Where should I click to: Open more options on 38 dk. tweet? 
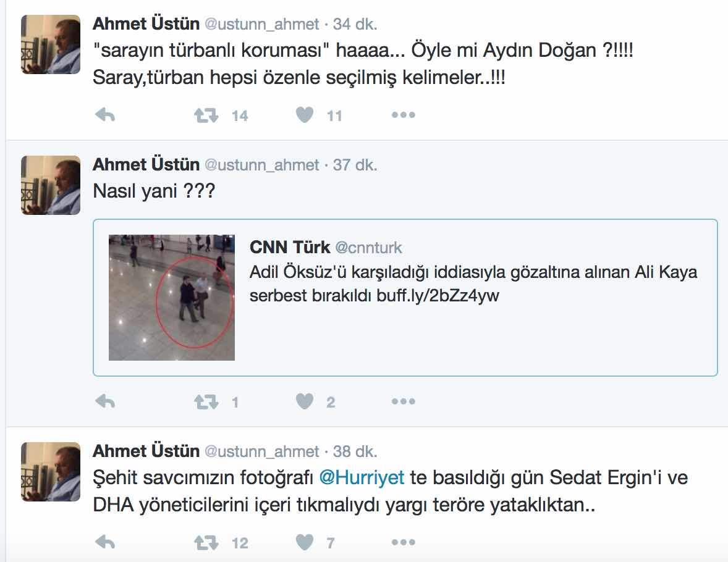coord(403,542)
